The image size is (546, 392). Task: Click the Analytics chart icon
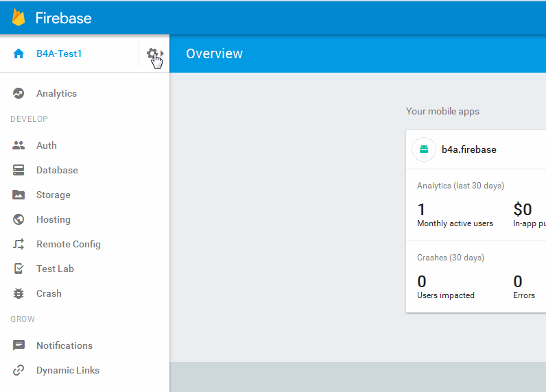[19, 93]
